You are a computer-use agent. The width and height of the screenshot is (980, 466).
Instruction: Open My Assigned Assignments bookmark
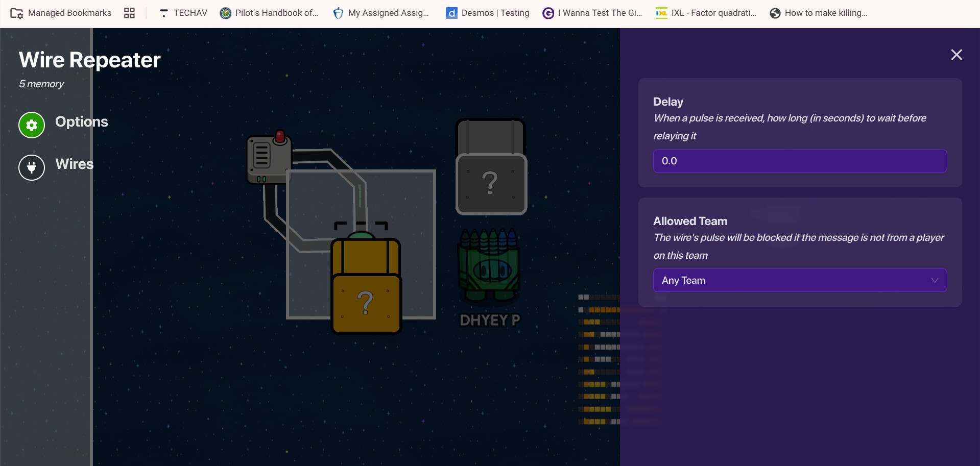pos(381,13)
